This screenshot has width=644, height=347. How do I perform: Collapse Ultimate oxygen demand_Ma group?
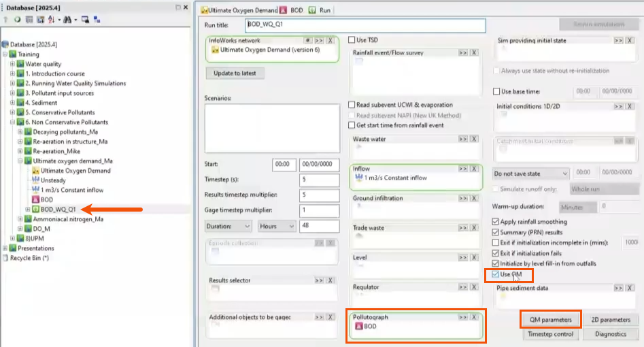point(20,161)
